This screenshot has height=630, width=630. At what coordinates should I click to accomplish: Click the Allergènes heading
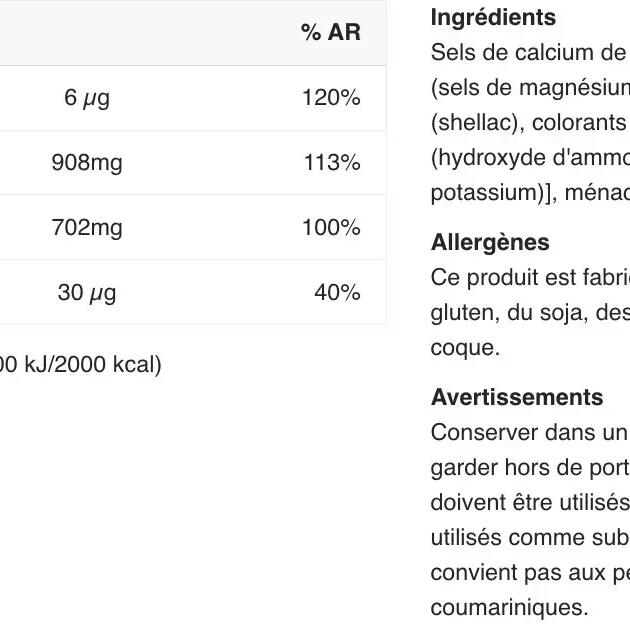point(490,243)
